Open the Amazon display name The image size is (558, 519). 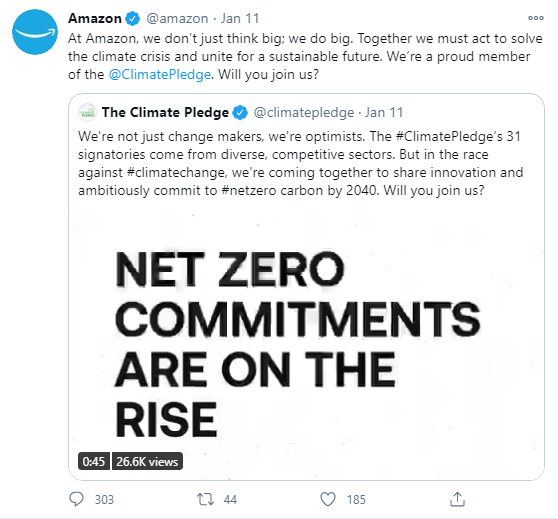[x=95, y=19]
